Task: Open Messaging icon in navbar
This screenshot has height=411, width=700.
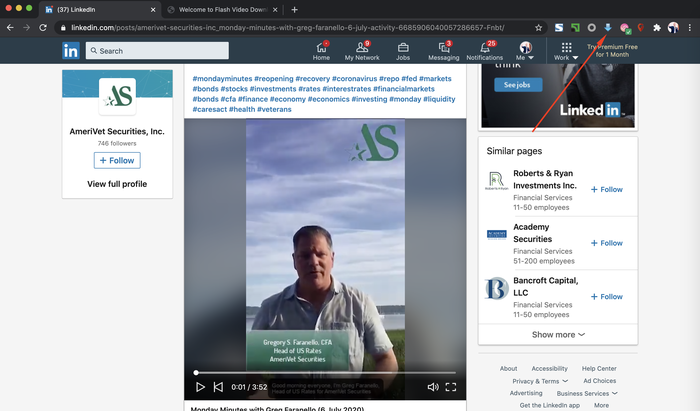Action: [x=443, y=46]
